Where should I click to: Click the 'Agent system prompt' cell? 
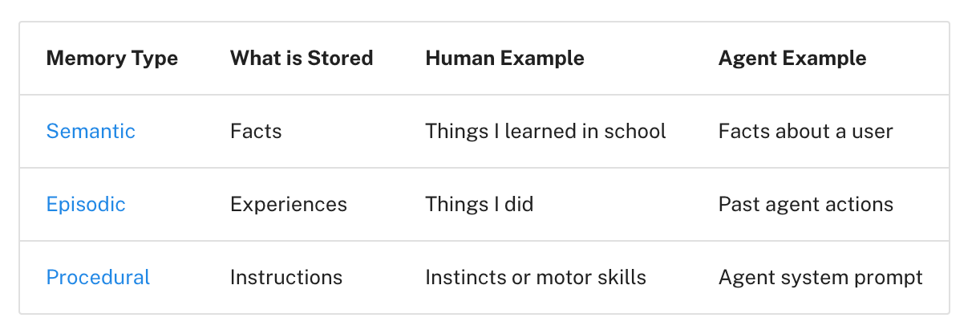pos(820,277)
